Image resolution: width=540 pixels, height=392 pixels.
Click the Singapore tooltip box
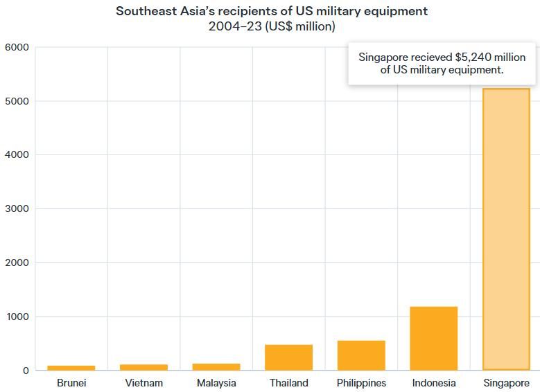pos(442,64)
